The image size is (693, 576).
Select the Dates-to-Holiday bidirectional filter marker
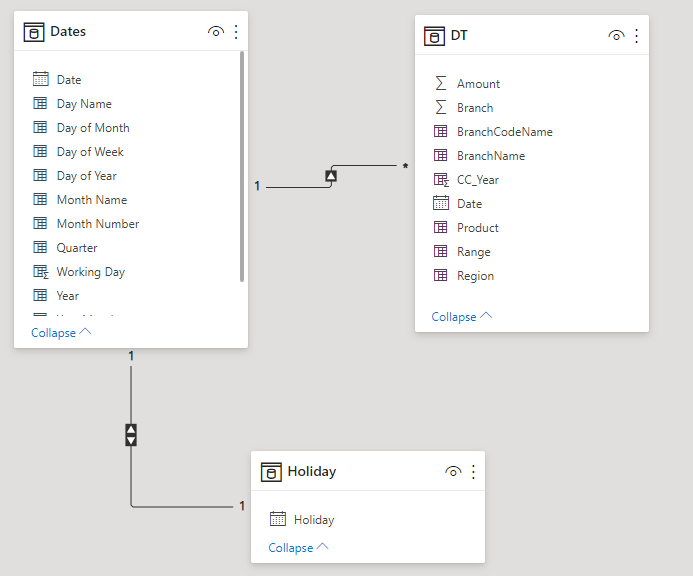pyautogui.click(x=131, y=435)
